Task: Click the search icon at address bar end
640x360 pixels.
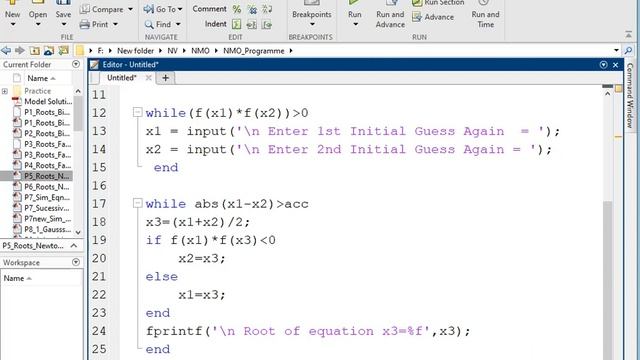Action: 629,51
